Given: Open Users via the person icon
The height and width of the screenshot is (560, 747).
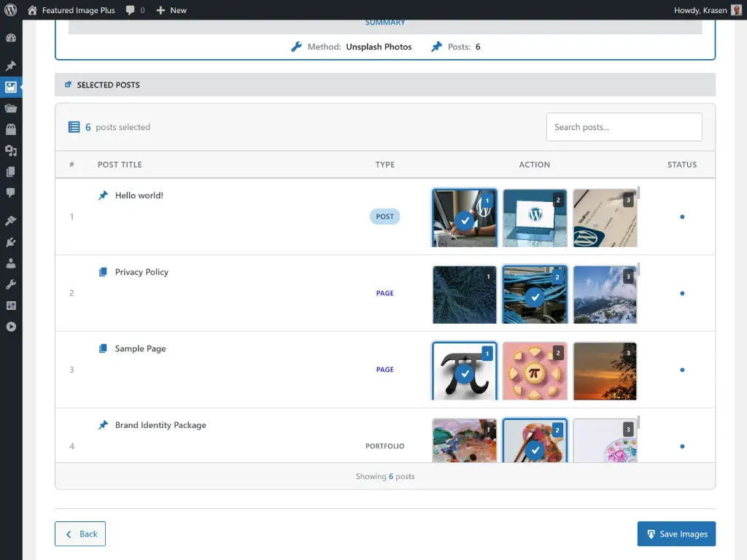Looking at the screenshot, I should [x=12, y=262].
